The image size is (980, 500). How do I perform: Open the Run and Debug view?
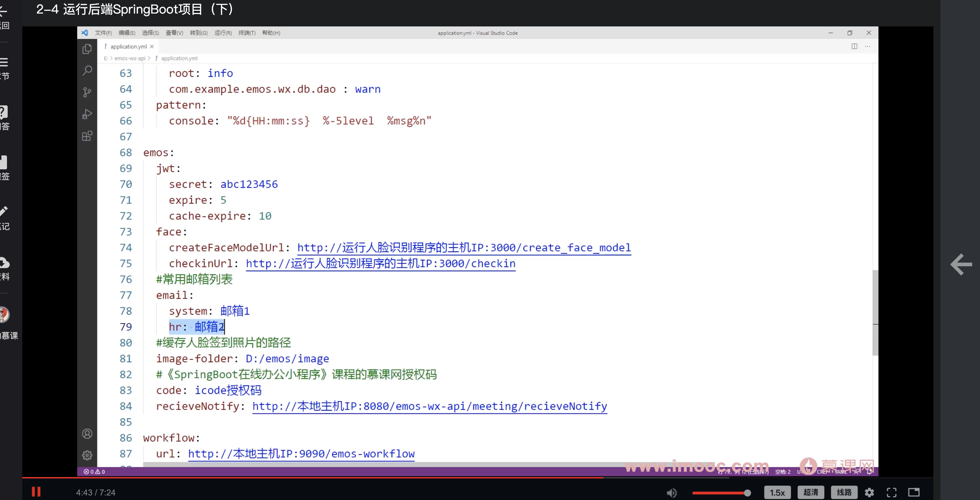[87, 114]
